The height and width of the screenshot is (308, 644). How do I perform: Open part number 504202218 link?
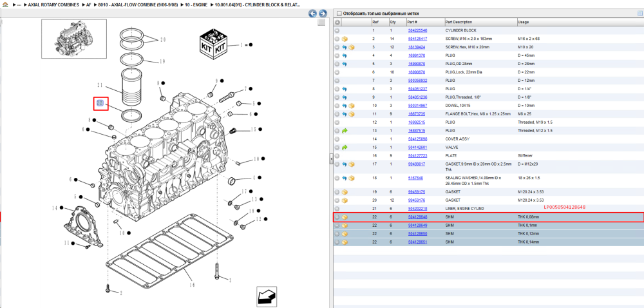click(417, 209)
